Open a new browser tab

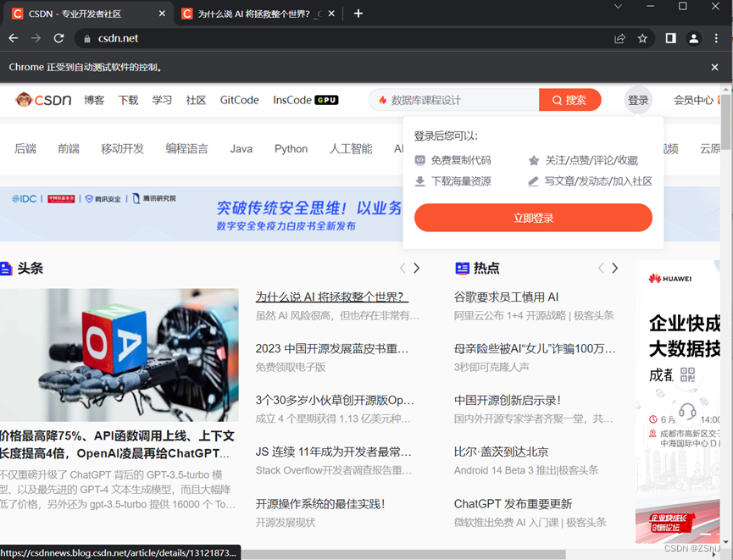(358, 14)
